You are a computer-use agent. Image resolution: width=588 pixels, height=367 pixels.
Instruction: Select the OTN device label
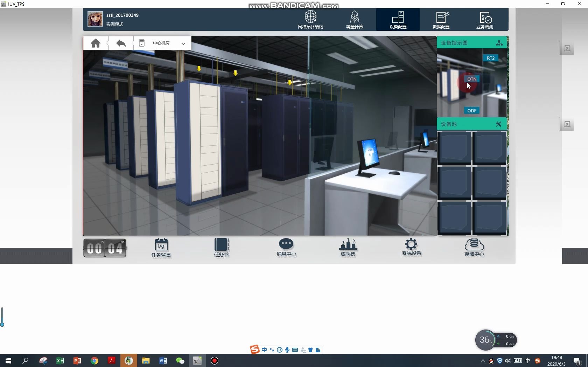pyautogui.click(x=472, y=79)
